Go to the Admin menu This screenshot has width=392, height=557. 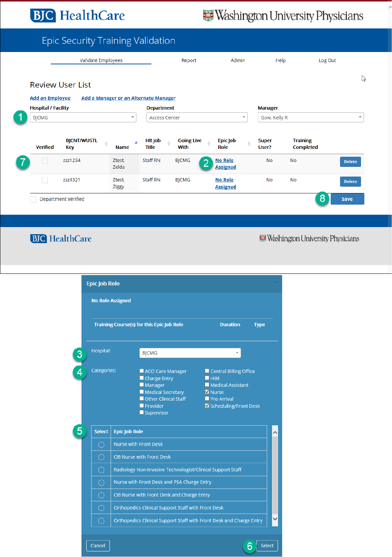(x=238, y=60)
